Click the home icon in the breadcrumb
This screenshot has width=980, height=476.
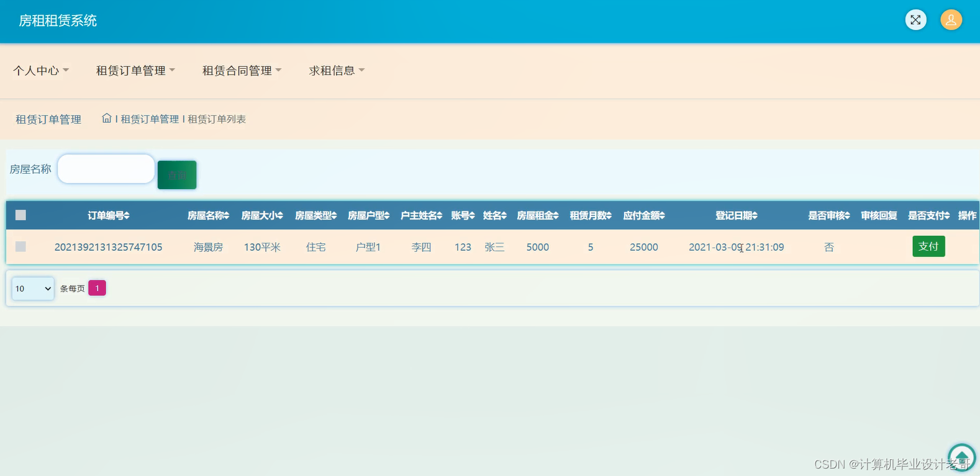pos(107,118)
